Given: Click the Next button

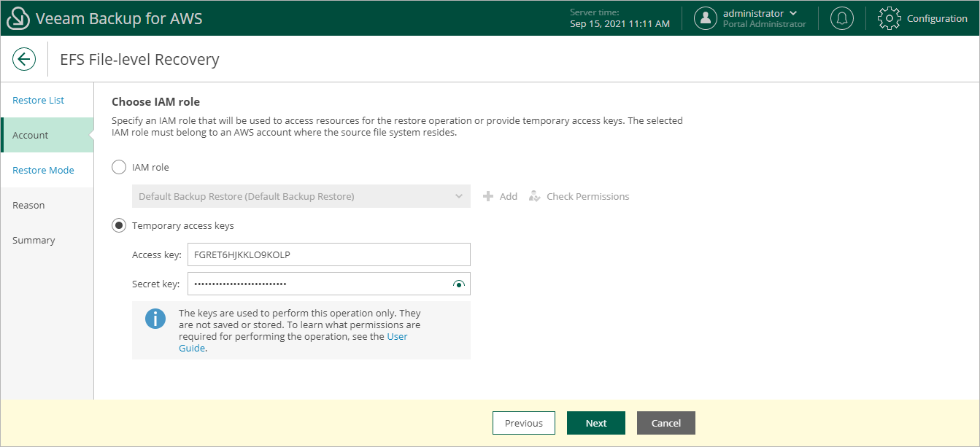Looking at the screenshot, I should [596, 423].
